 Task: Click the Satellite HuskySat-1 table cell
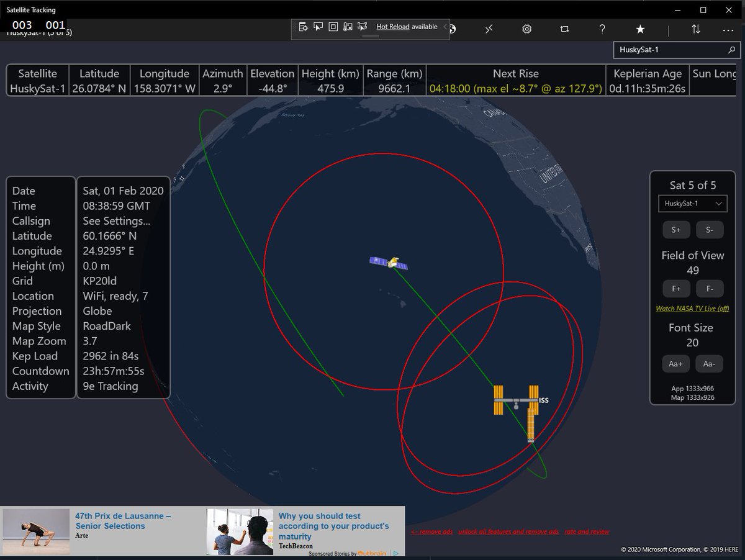click(37, 89)
